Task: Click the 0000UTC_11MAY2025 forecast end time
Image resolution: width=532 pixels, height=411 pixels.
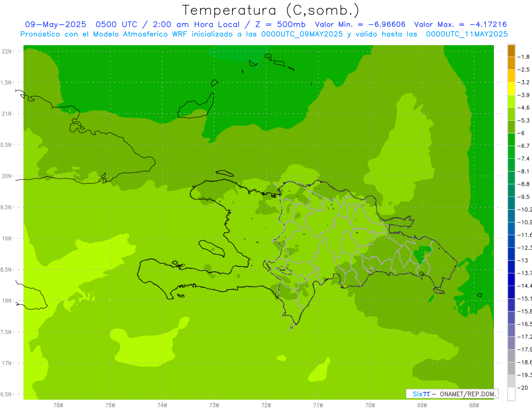Action: pyautogui.click(x=466, y=34)
